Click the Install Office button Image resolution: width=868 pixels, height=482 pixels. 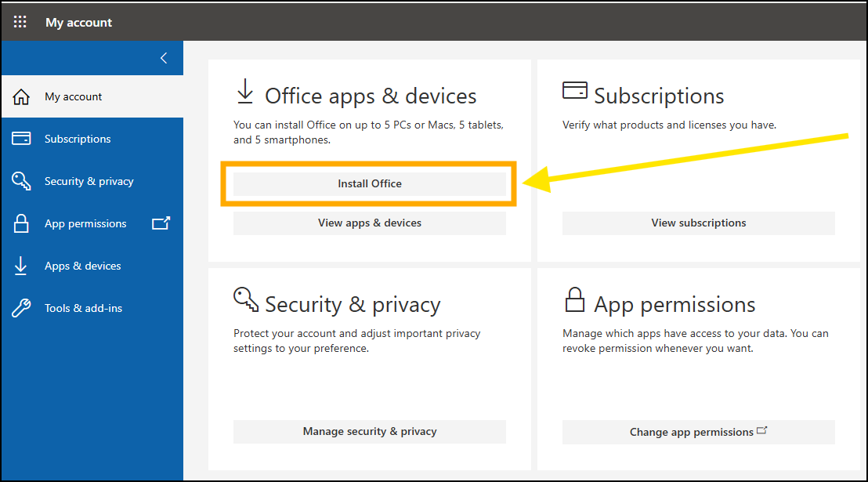(369, 183)
